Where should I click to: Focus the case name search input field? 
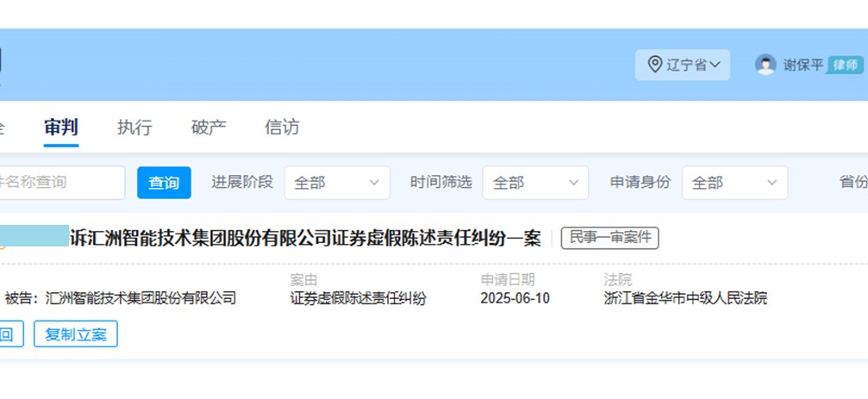point(61,183)
